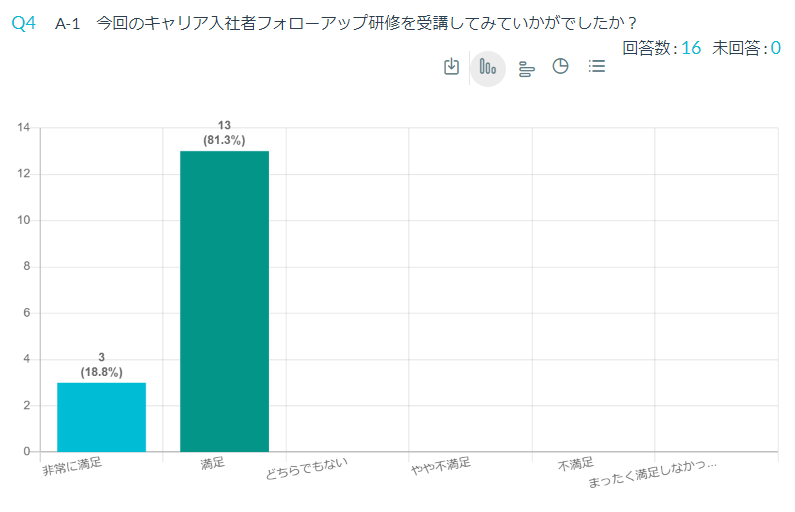Screen dimensions: 795x512
Task: Click the question title text A-1
Action: [x=67, y=23]
